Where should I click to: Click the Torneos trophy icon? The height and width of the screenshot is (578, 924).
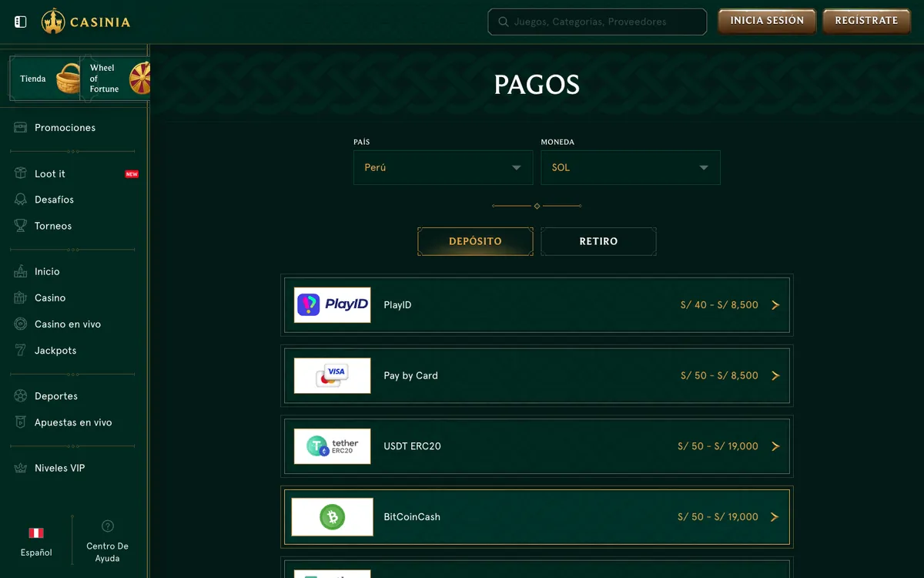(21, 226)
